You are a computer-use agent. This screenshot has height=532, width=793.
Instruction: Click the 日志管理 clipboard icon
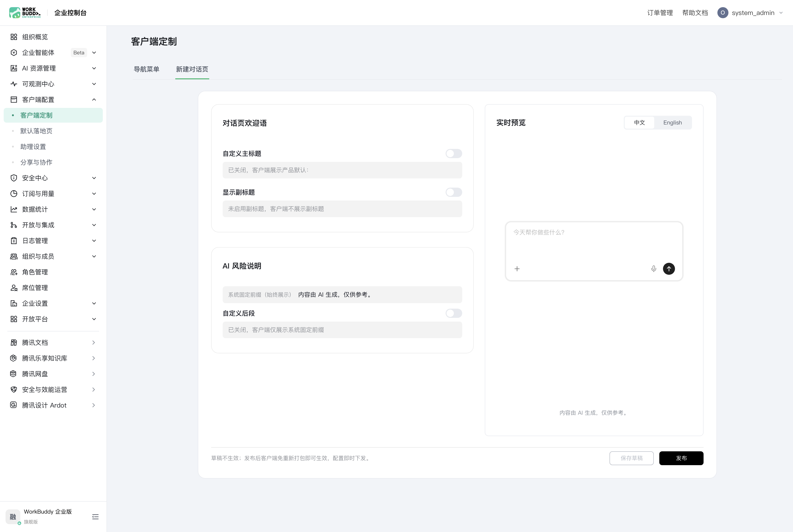(x=14, y=241)
